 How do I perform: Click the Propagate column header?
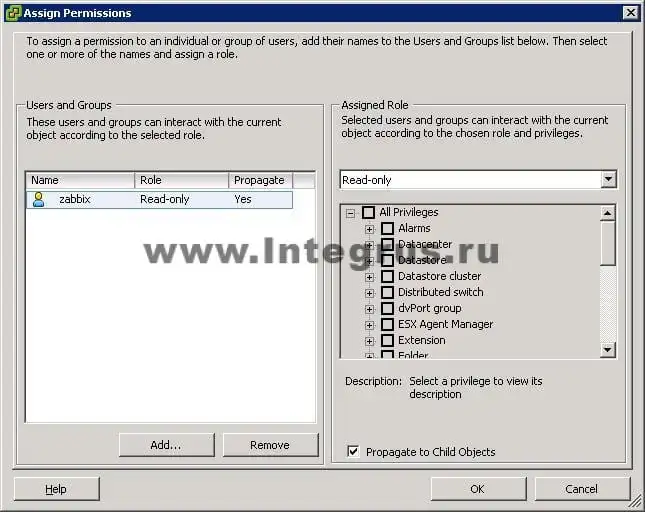[260, 180]
